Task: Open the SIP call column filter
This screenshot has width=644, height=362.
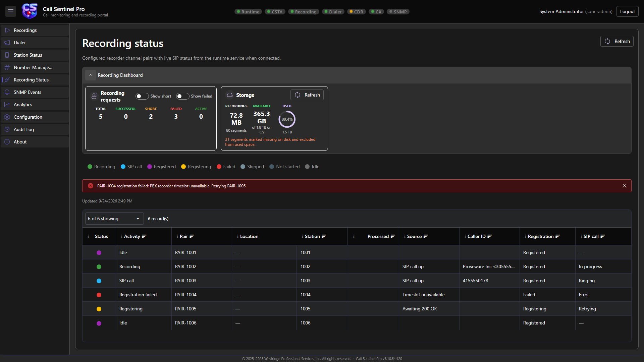Action: pos(603,236)
